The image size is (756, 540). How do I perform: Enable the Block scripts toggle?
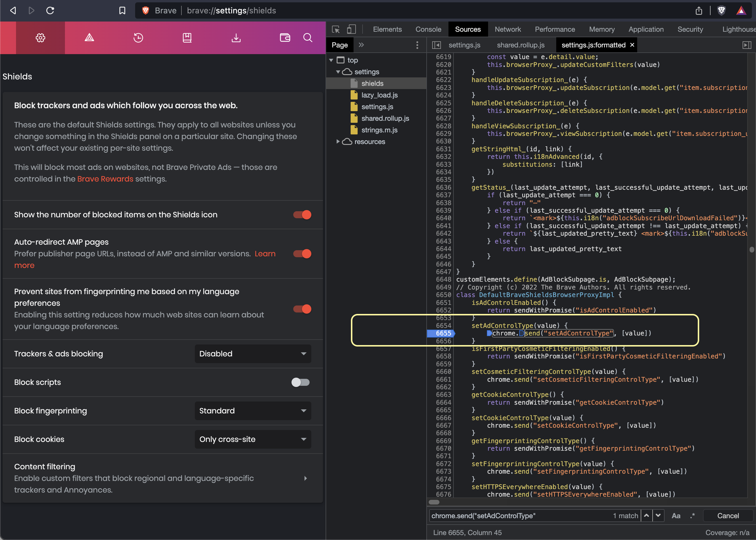pyautogui.click(x=301, y=382)
